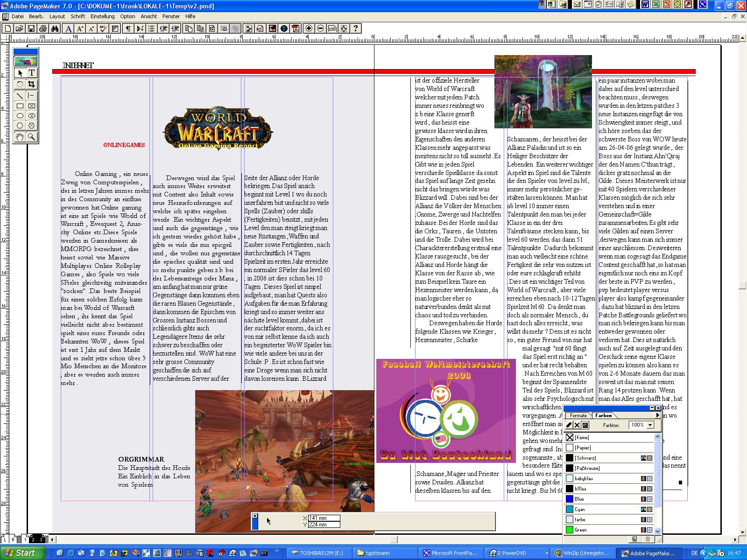The height and width of the screenshot is (560, 747).
Task: Select the Rotate tool in the toolbox
Action: [x=20, y=84]
